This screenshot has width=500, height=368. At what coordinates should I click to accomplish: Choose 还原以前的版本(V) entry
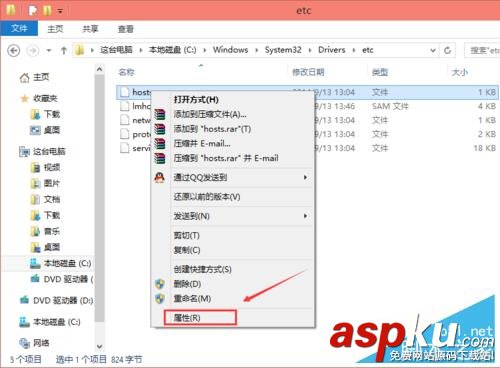tap(233, 197)
